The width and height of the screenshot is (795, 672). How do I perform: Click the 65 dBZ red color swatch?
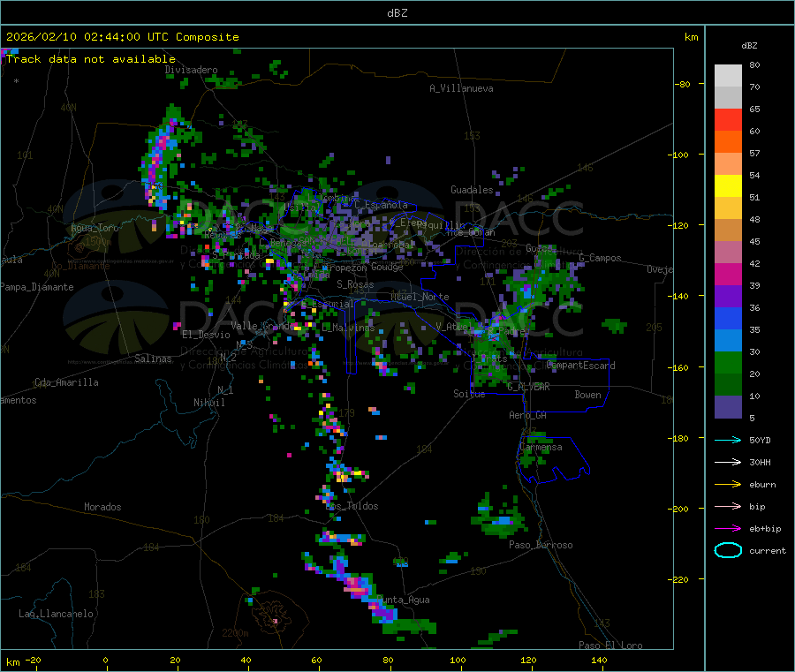pyautogui.click(x=728, y=119)
